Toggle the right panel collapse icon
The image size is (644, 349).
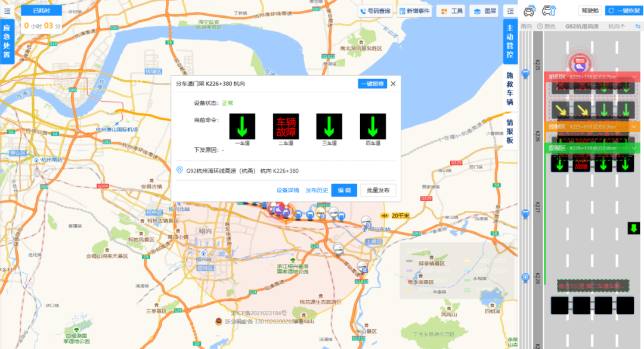point(509,11)
